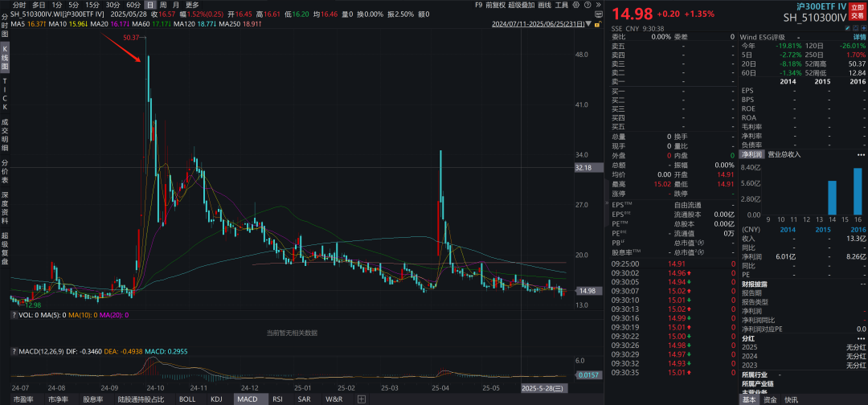Viewport: 868px width, 405px height.
Task: Switch indicator to 市盈率
Action: 23,399
